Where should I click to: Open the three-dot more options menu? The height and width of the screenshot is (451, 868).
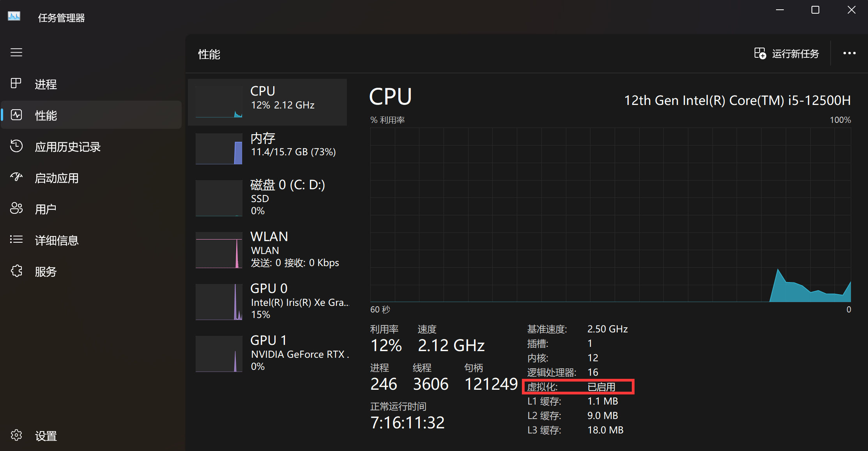click(849, 53)
